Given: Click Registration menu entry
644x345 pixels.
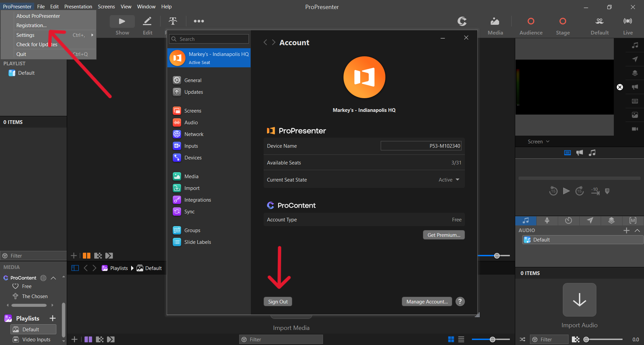Looking at the screenshot, I should pos(32,25).
